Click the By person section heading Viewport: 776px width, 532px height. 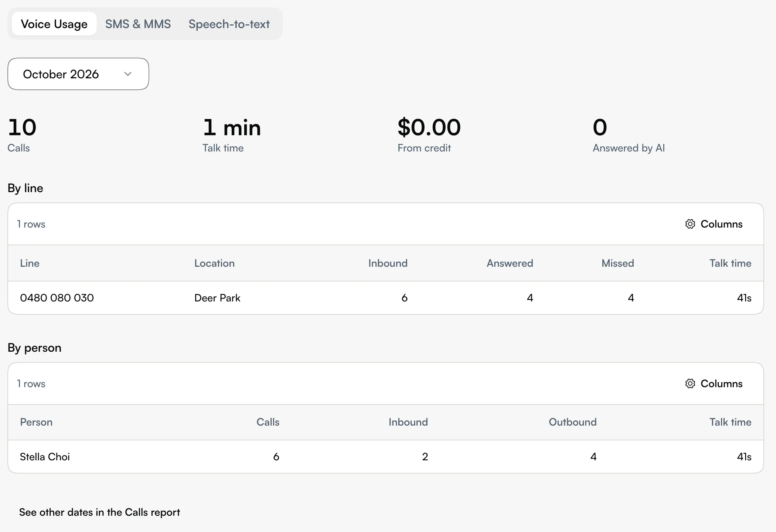pyautogui.click(x=34, y=348)
